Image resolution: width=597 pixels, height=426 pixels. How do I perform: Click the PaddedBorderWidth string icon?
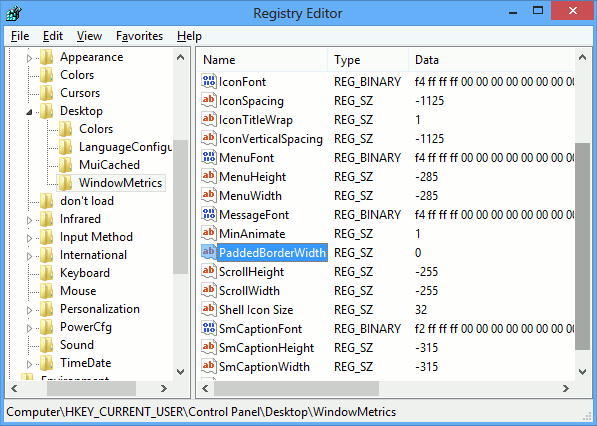tap(209, 252)
